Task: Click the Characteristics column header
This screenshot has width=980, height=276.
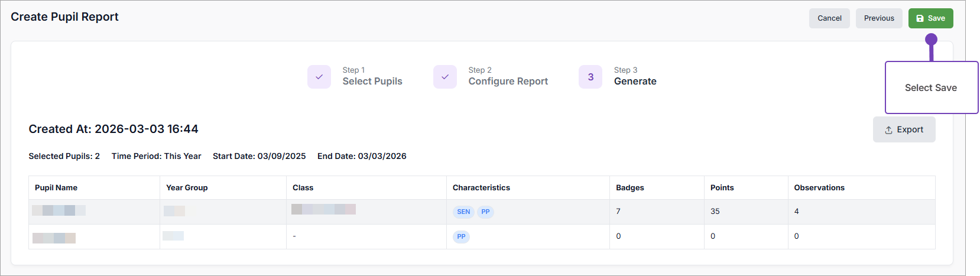Action: coord(481,187)
